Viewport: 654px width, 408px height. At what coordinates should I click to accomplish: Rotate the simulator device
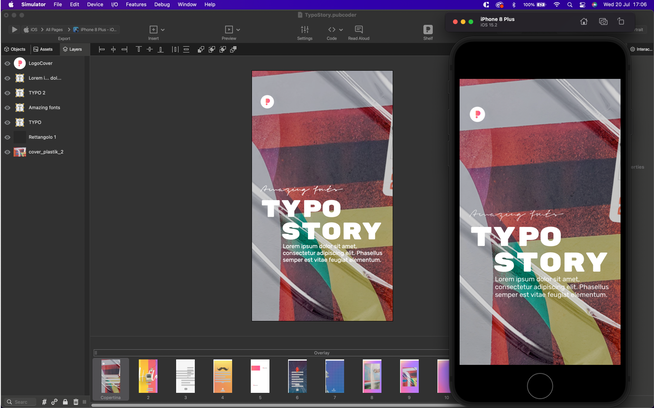click(x=621, y=21)
